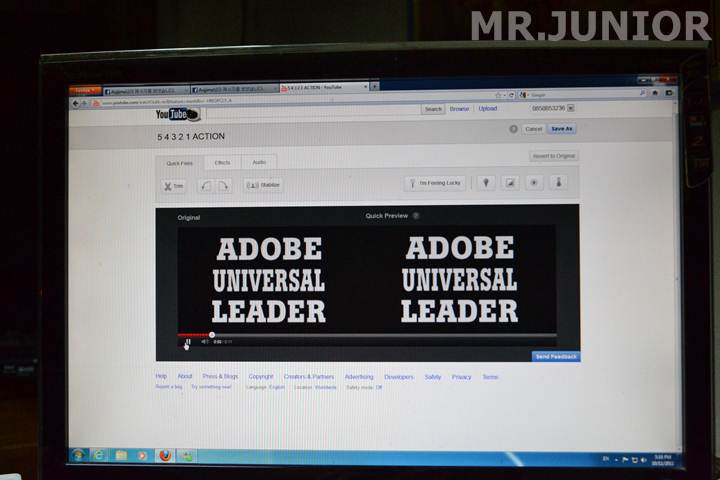720x480 pixels.
Task: Bookmark the page with the star icon
Action: 498,95
